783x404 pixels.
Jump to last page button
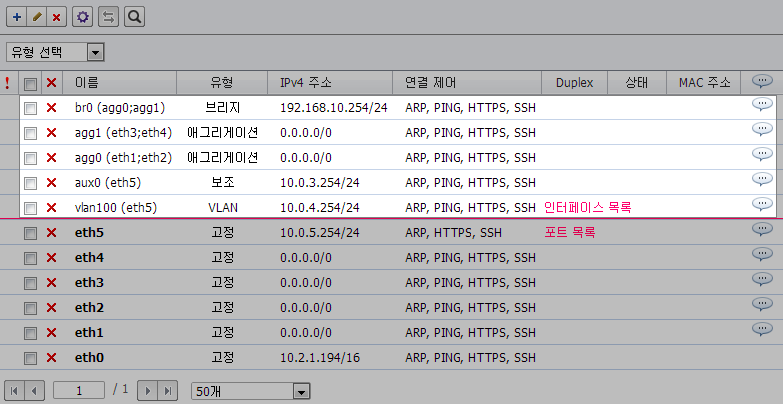168,390
